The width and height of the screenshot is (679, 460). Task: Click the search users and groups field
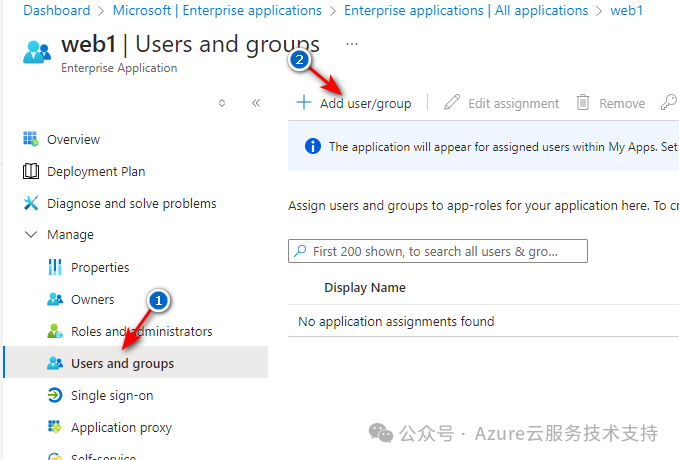[x=438, y=251]
